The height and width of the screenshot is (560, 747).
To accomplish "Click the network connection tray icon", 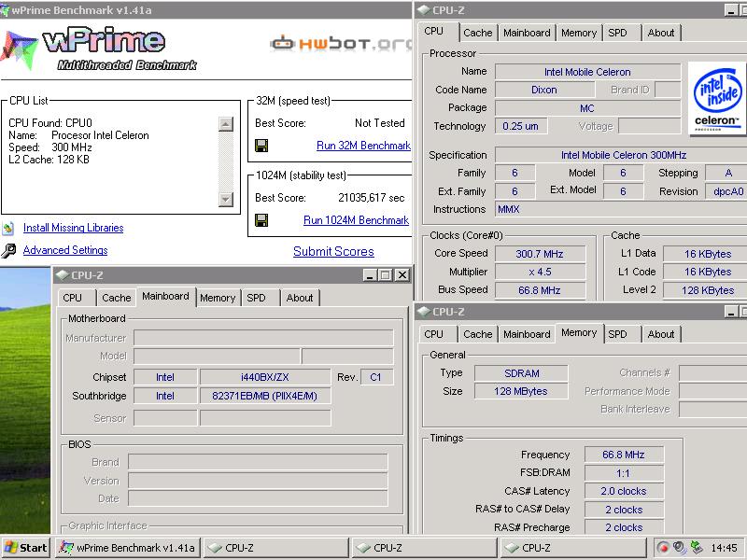I will [697, 548].
